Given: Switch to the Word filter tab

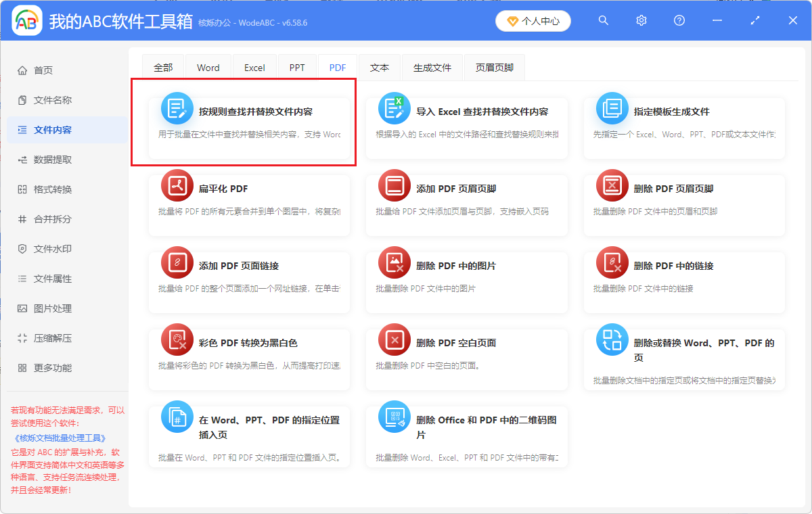Looking at the screenshot, I should 208,67.
